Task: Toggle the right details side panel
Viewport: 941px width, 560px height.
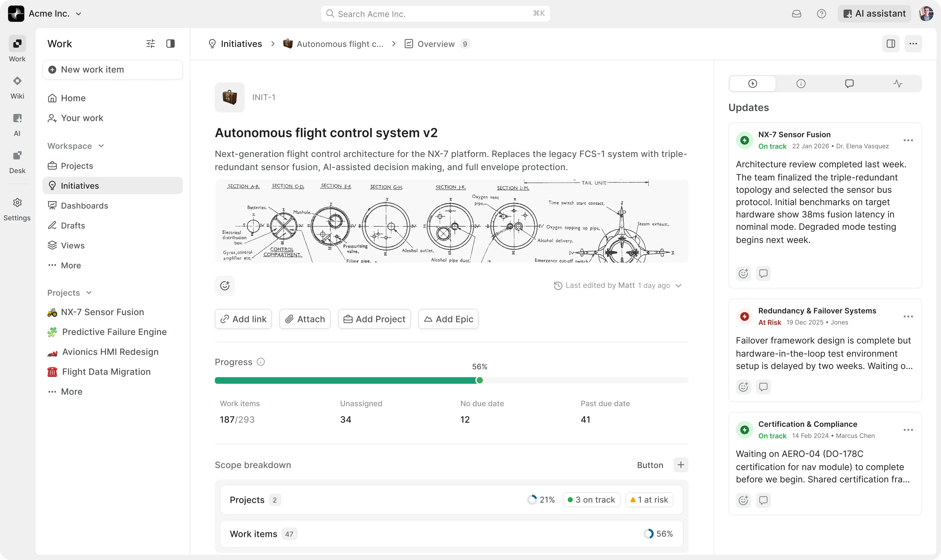Action: click(x=891, y=44)
